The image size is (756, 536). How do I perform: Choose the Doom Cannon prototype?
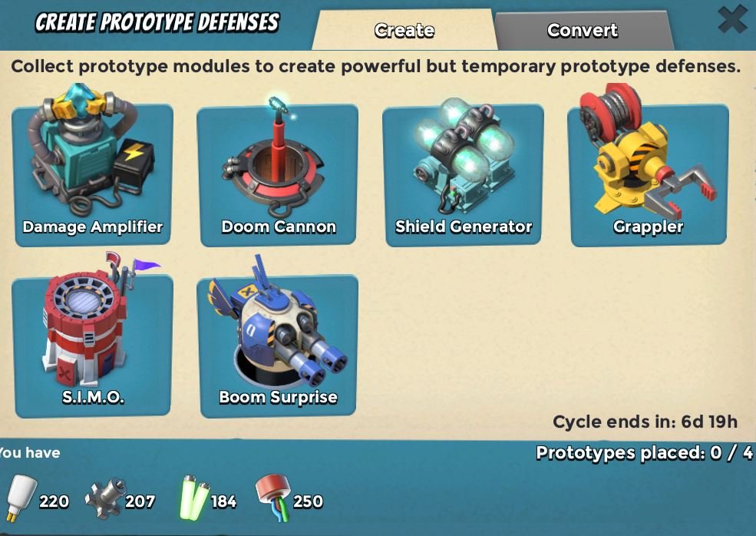click(278, 174)
